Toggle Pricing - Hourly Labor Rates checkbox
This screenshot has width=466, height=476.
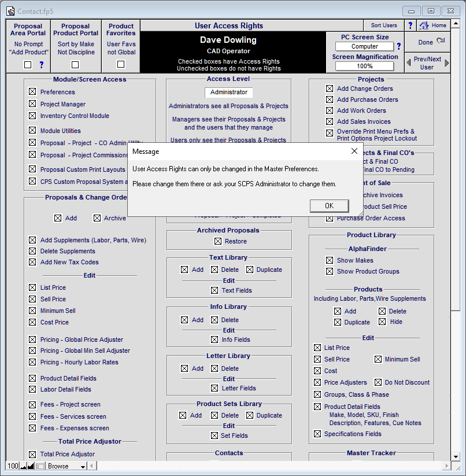coord(32,362)
